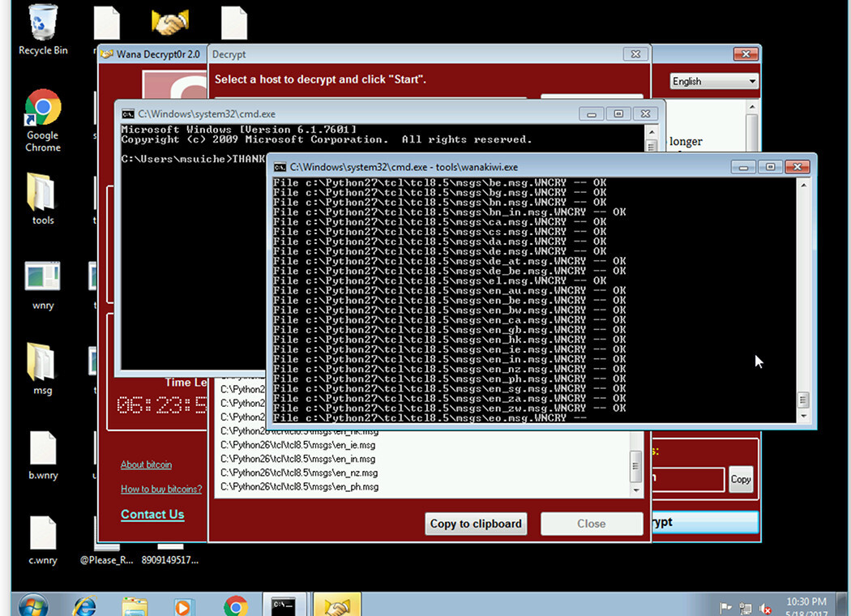Focus the cmd.exe window from the taskbar
Screen dimensions: 851x616
coord(284,605)
